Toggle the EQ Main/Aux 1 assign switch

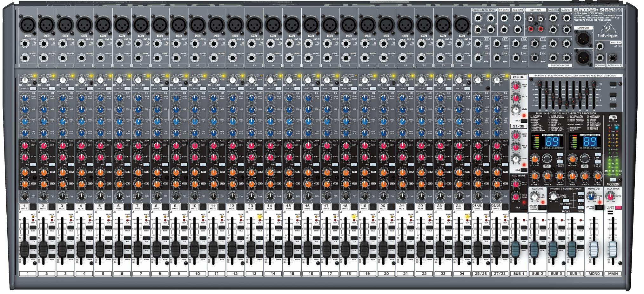tap(613, 95)
